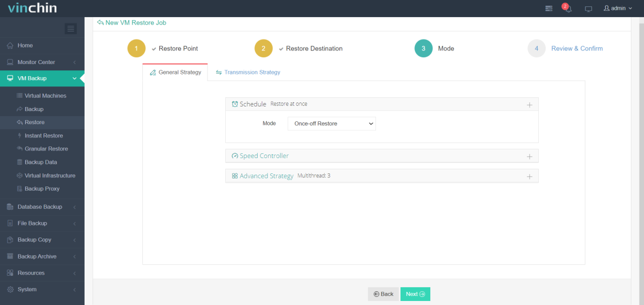Collapse sidebar with hamburger menu icon
Image resolution: width=644 pixels, height=305 pixels.
coord(71,29)
